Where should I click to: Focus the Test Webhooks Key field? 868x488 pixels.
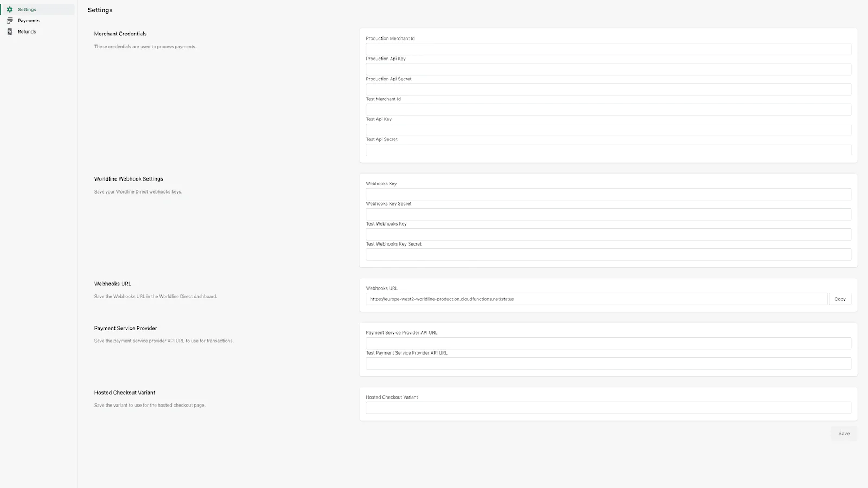[x=608, y=234]
